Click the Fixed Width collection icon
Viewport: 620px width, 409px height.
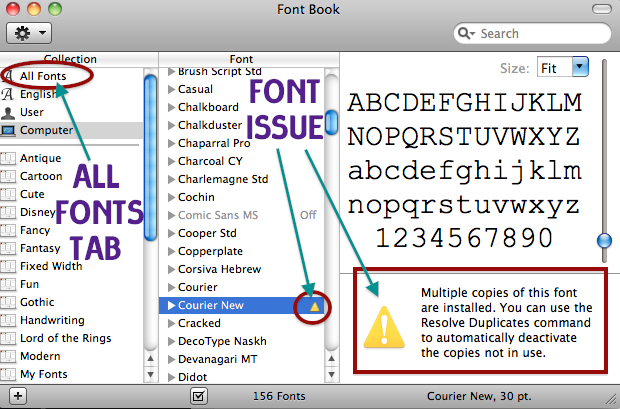pyautogui.click(x=8, y=266)
